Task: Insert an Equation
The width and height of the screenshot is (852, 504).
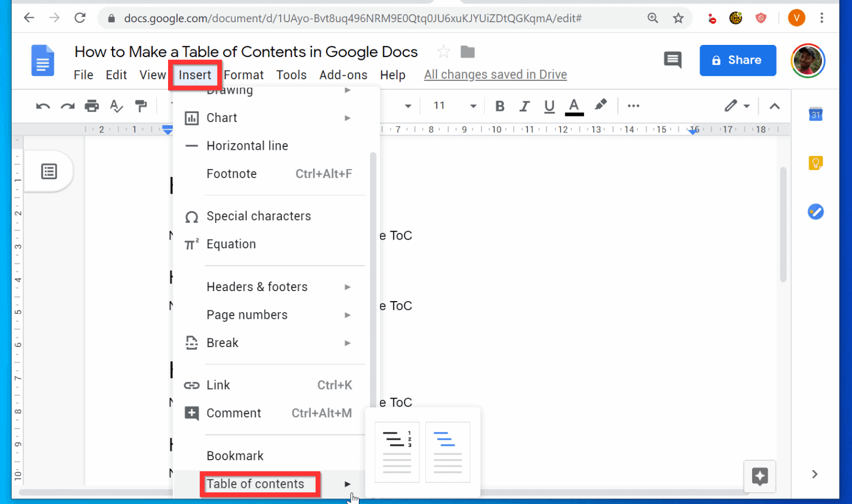Action: [272, 245]
